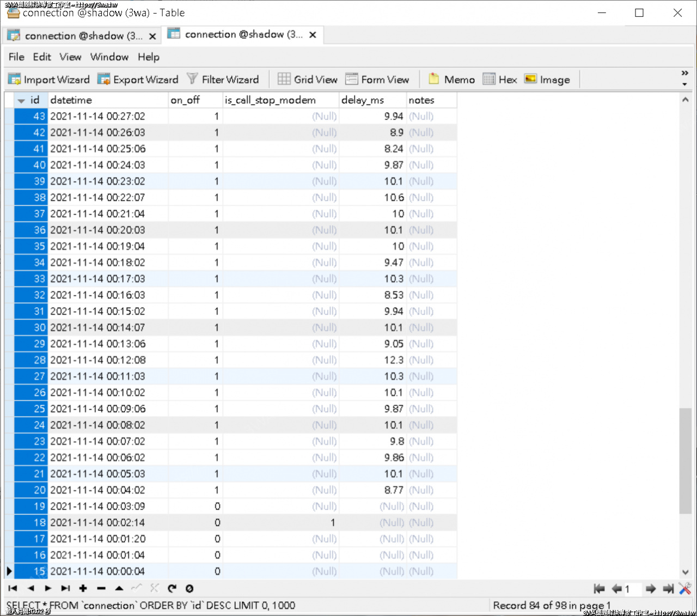Screen dimensions: 697x616
Task: Open the Image viewer
Action: click(547, 79)
